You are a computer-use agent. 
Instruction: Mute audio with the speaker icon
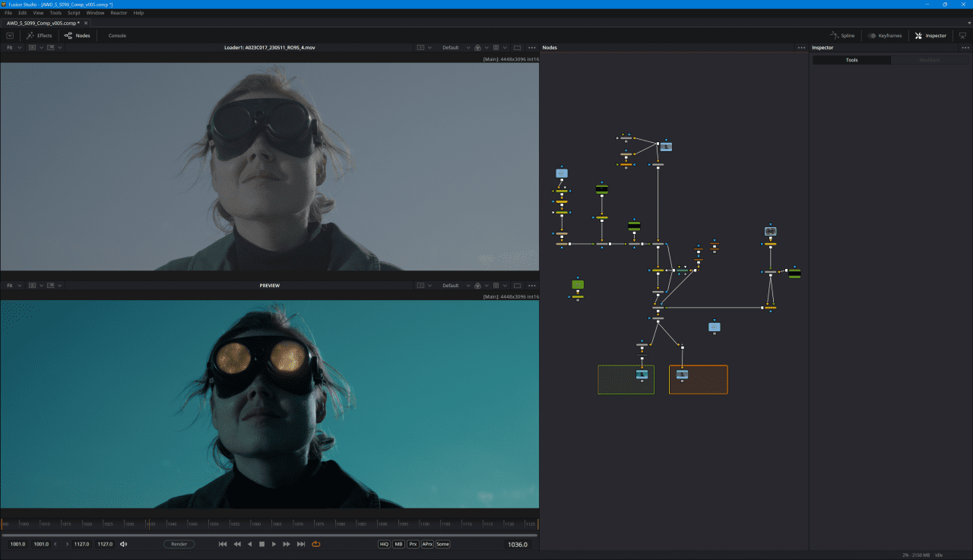(x=123, y=543)
